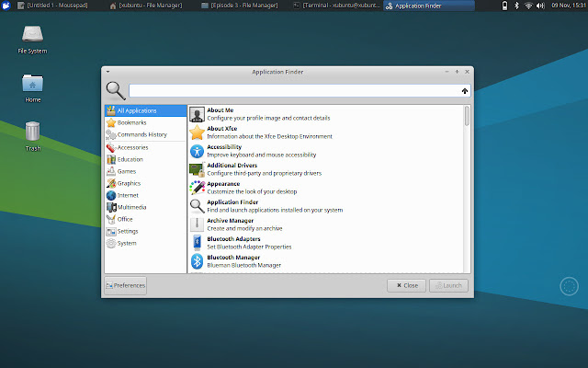The height and width of the screenshot is (368, 588).
Task: Select the About Me application icon
Action: click(x=197, y=114)
